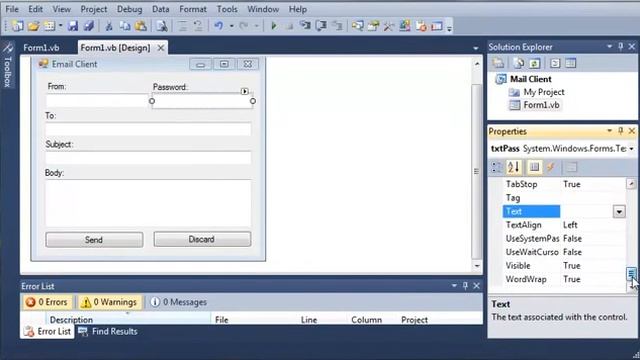
Task: Open the Object Browser toolbar icon
Action: (x=404, y=26)
